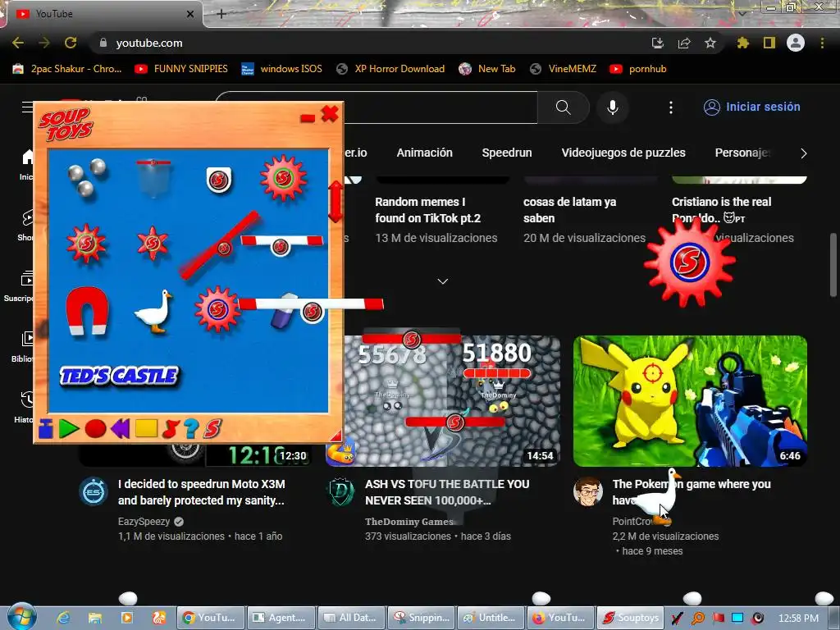Image resolution: width=840 pixels, height=630 pixels.
Task: Click the yellow stop square button
Action: [146, 428]
